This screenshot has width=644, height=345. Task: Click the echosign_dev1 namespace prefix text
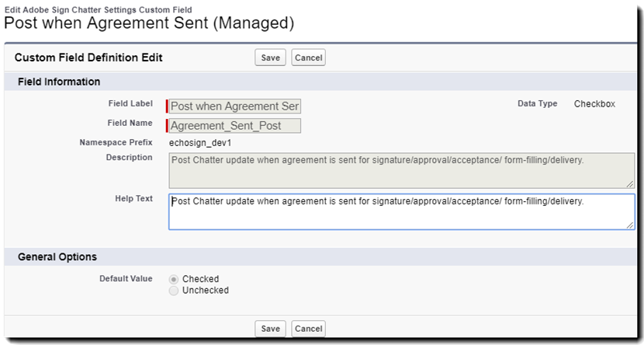coord(200,143)
